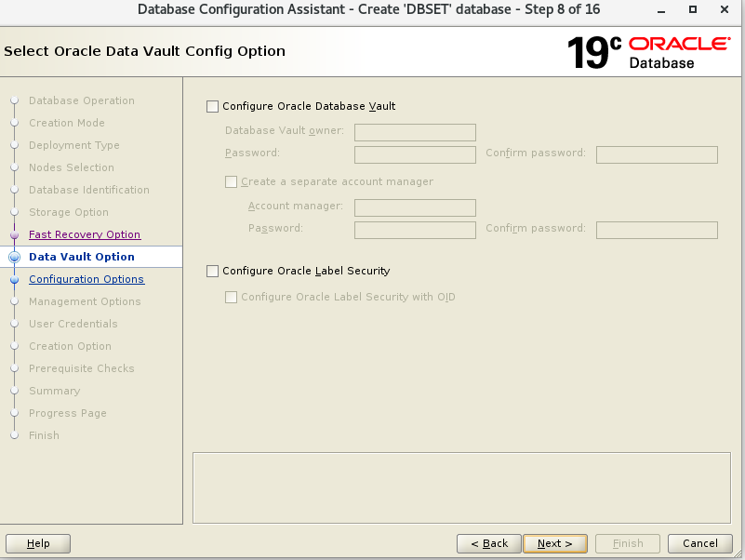Viewport: 745px width, 560px height.
Task: Click Progress Page step label
Action: (x=68, y=414)
